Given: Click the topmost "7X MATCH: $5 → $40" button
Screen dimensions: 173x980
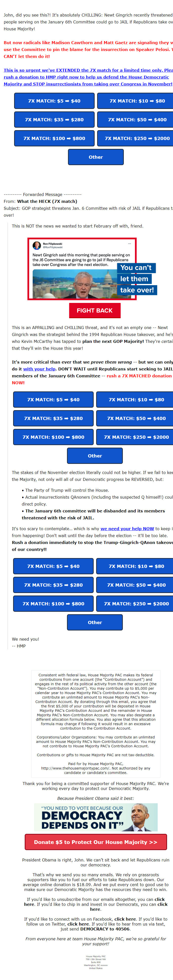Looking at the screenshot, I should click(54, 101).
